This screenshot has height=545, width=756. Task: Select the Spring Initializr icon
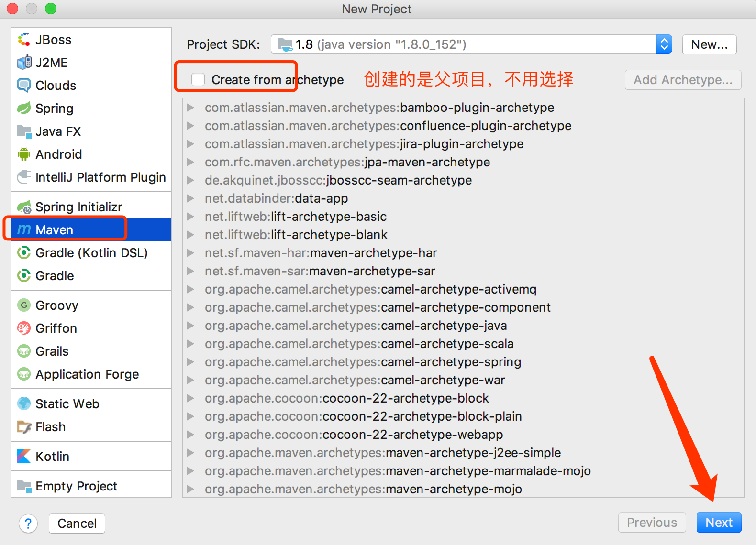pos(24,207)
